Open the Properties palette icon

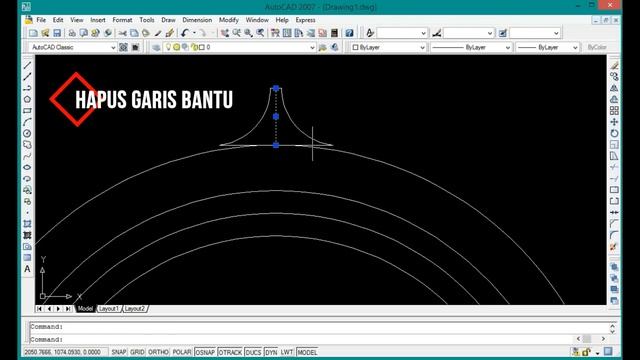pos(276,33)
